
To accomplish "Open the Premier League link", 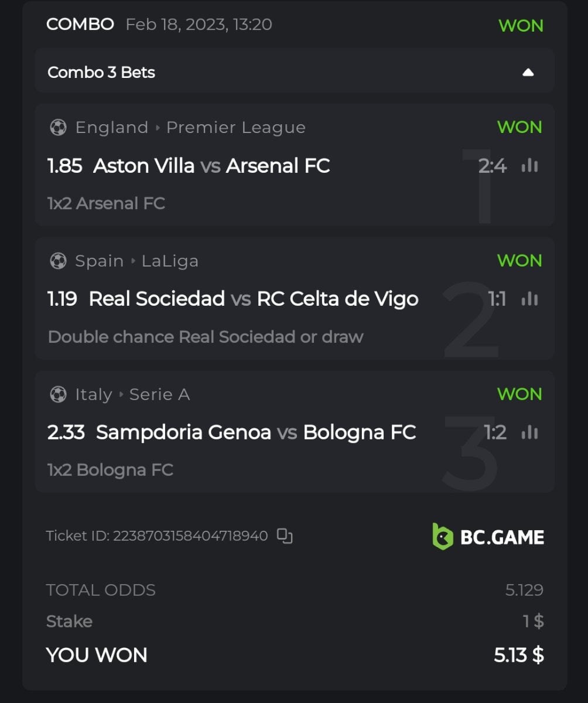I will coord(235,128).
